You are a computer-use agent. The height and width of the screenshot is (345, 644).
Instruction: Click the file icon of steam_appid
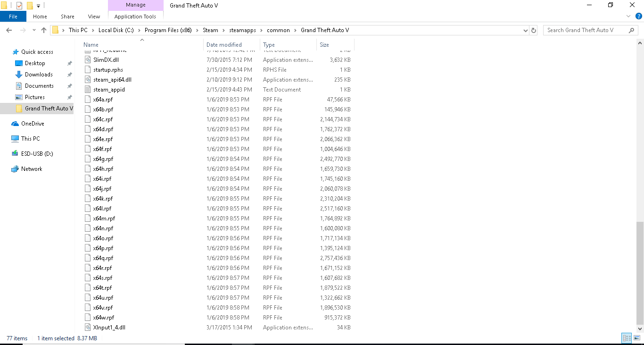click(88, 90)
